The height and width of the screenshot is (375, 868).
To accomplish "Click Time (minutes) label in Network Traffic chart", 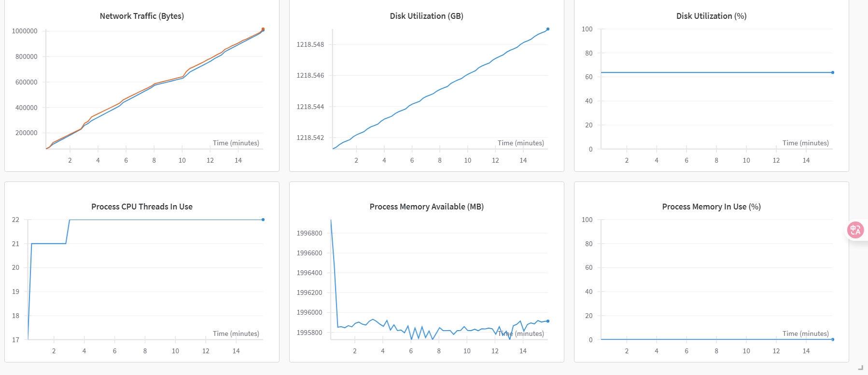I will (x=236, y=143).
